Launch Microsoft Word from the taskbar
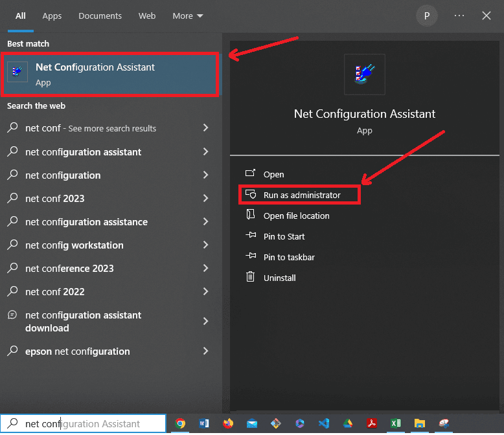Viewport: 504px width, 435px height. coord(204,424)
